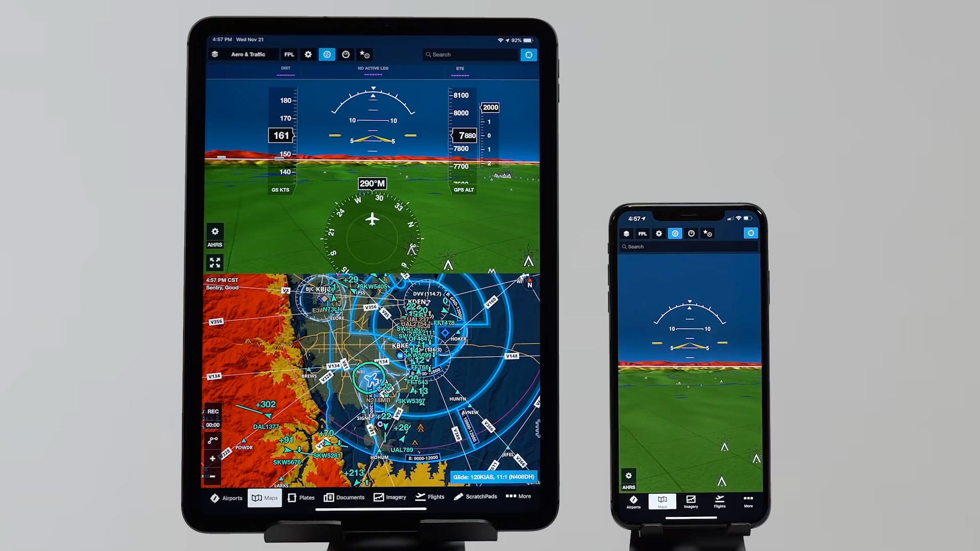Toggle the REC recording button
Image resolution: width=980 pixels, height=551 pixels.
coord(215,410)
